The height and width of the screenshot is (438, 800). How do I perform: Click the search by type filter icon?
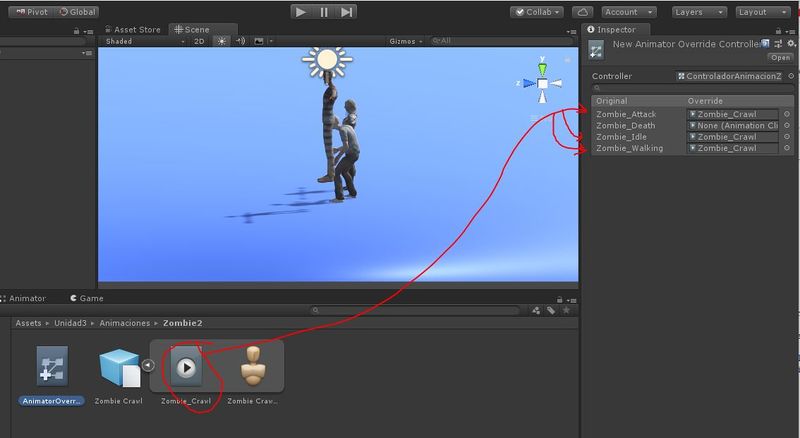(x=536, y=310)
